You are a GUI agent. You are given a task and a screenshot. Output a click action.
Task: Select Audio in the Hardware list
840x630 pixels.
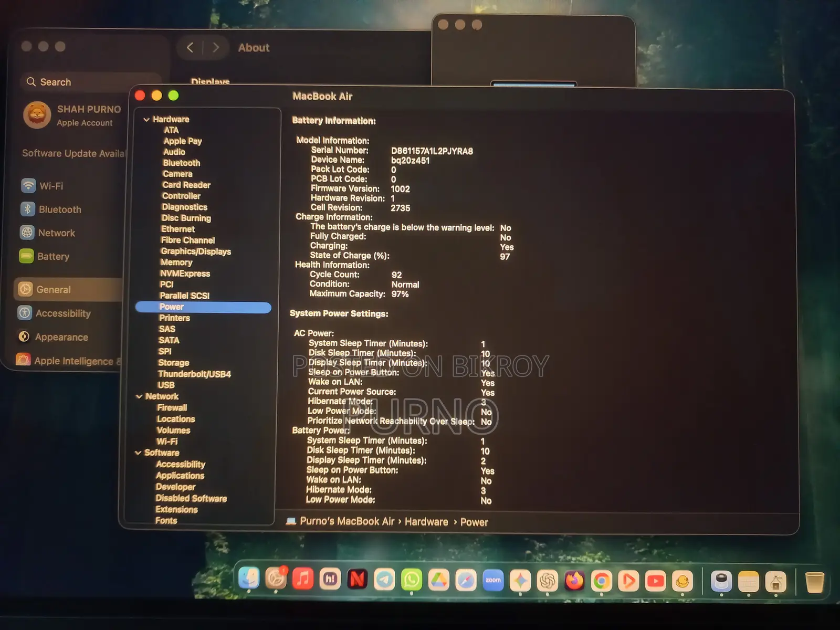tap(174, 152)
